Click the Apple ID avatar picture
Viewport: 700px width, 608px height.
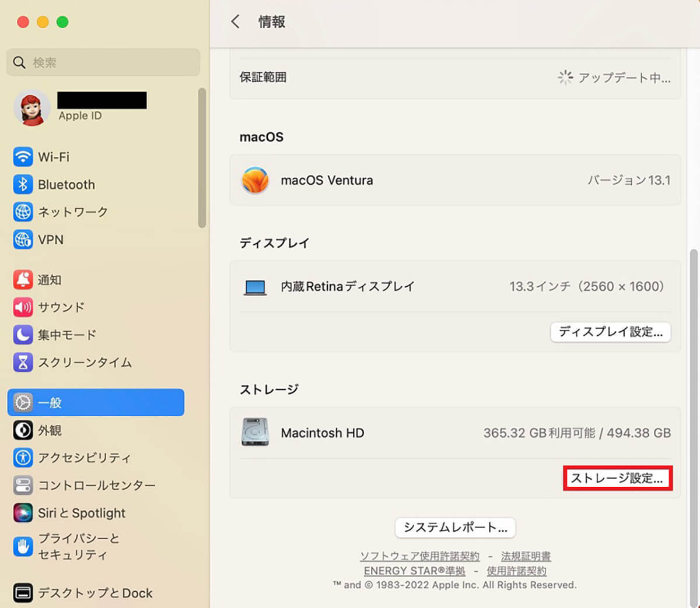click(32, 108)
